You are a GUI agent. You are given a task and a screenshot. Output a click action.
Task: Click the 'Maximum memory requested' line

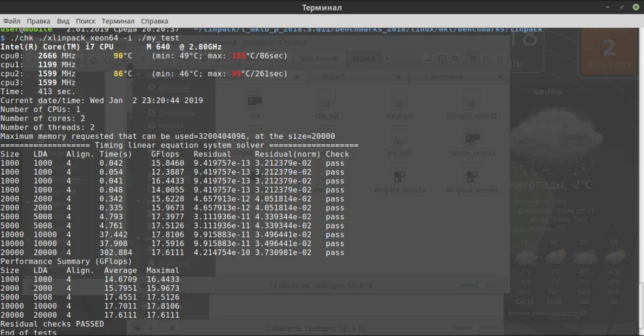click(167, 136)
